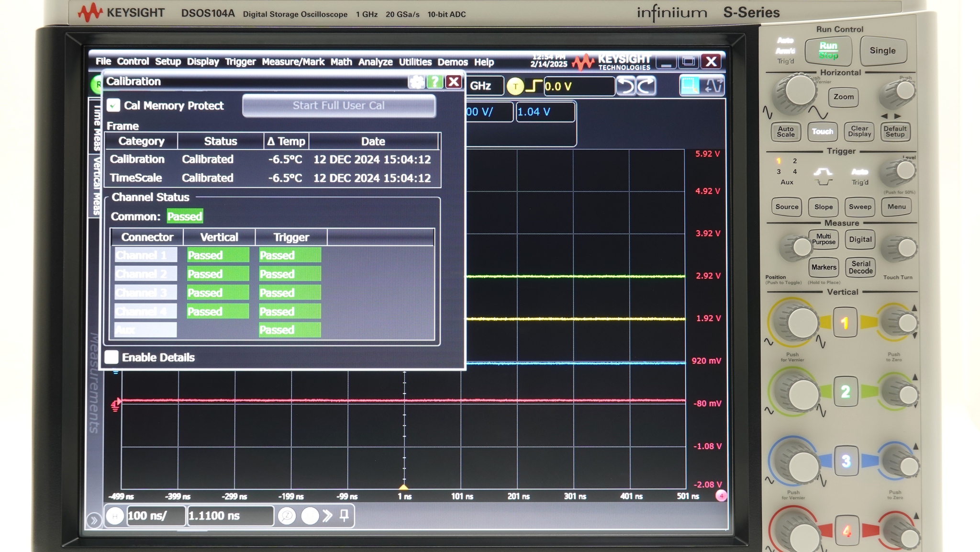Select Channel 2 connector row
This screenshot has width=980, height=552.
[145, 274]
